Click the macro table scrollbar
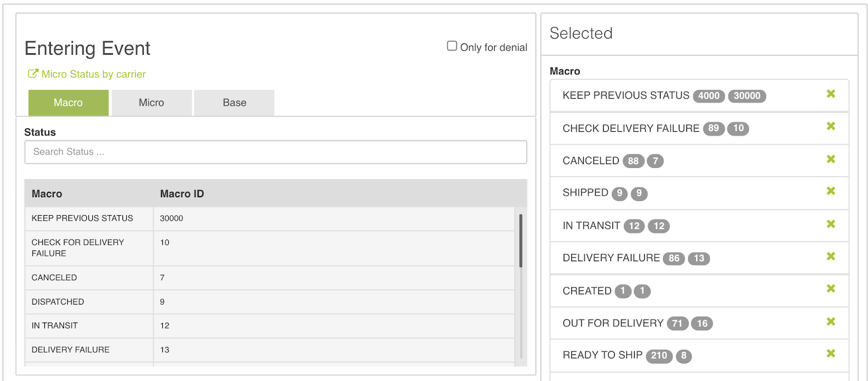The width and height of the screenshot is (868, 381). click(x=521, y=241)
